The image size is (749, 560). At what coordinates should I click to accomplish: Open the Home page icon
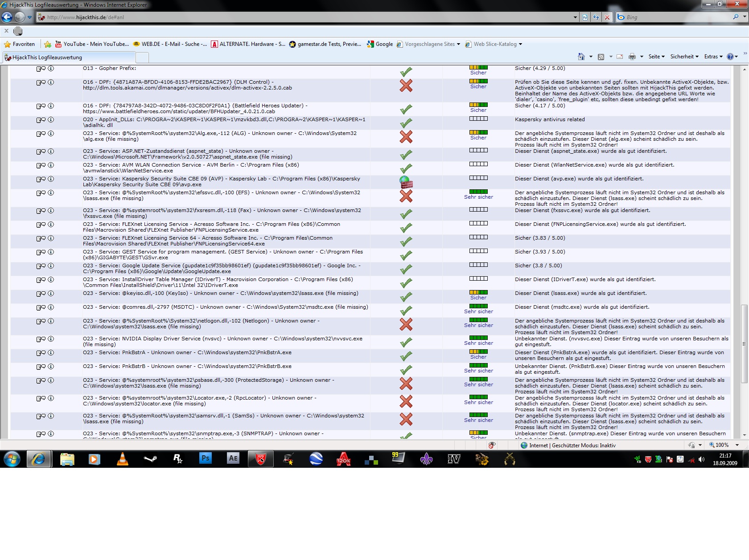click(x=581, y=57)
